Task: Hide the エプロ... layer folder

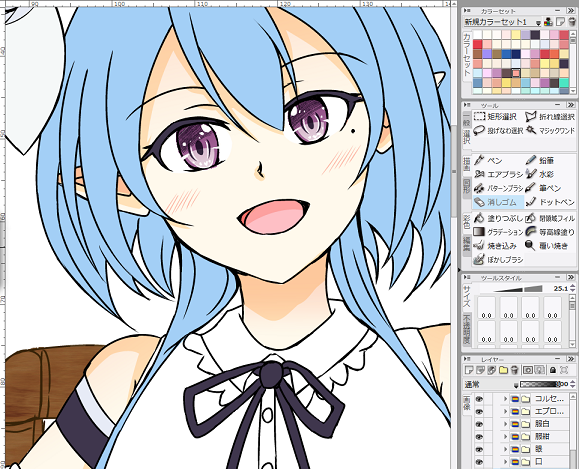Action: (x=479, y=411)
